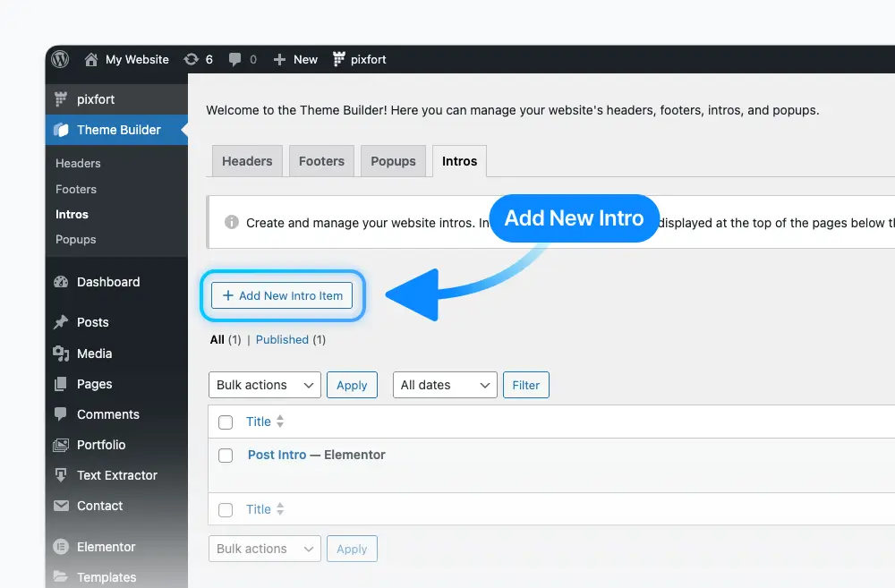
Task: Toggle the select-all checkbox in table header
Action: coord(226,422)
